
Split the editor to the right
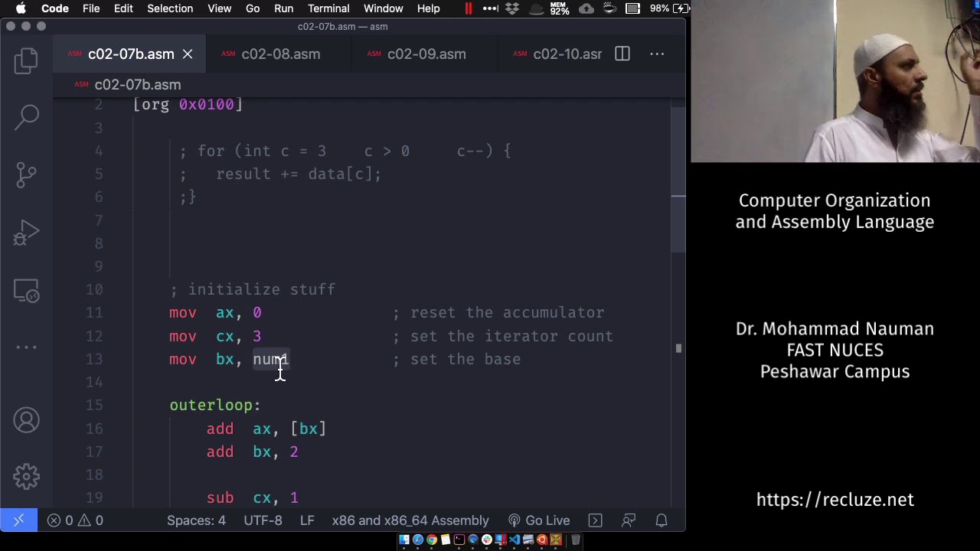[622, 54]
